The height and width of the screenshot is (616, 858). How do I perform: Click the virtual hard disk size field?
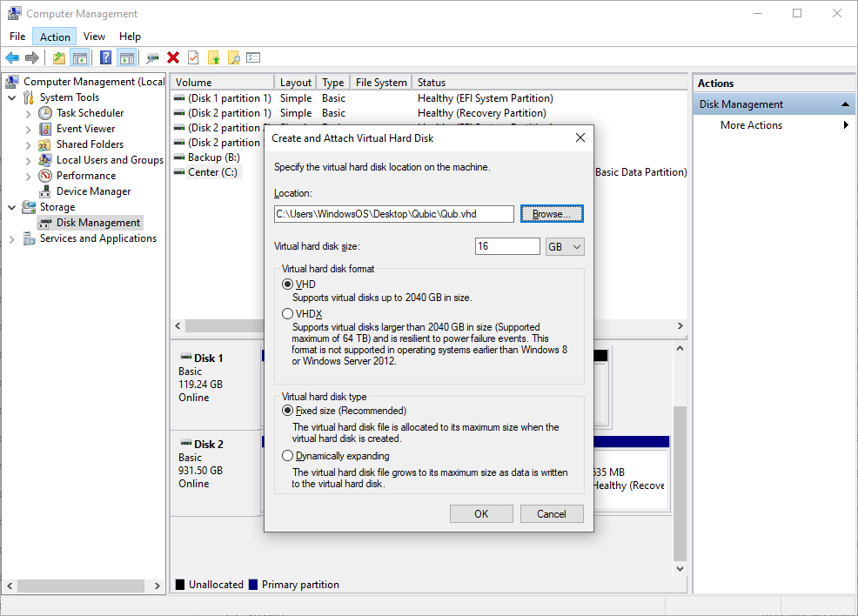pos(507,246)
